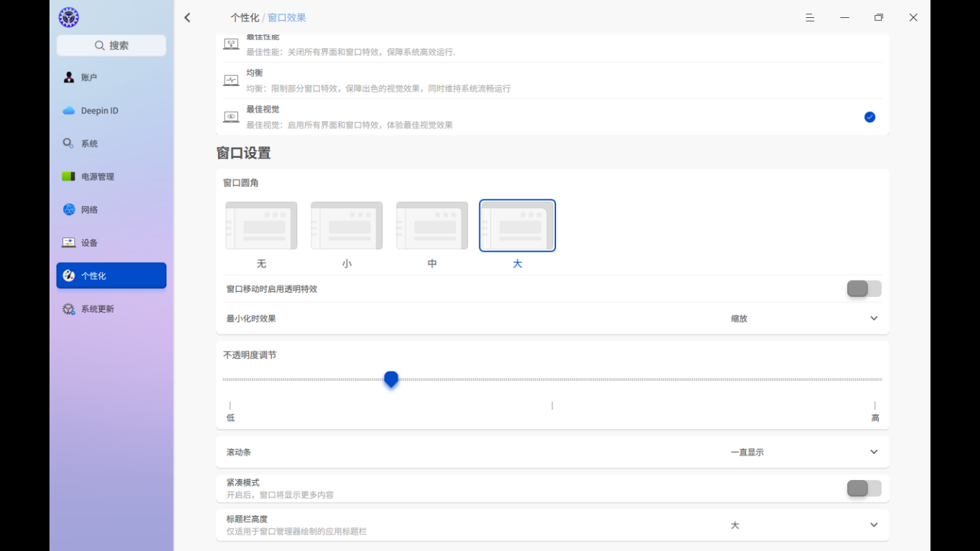Expand the scrollbar (一直显示) dropdown

[x=804, y=452]
